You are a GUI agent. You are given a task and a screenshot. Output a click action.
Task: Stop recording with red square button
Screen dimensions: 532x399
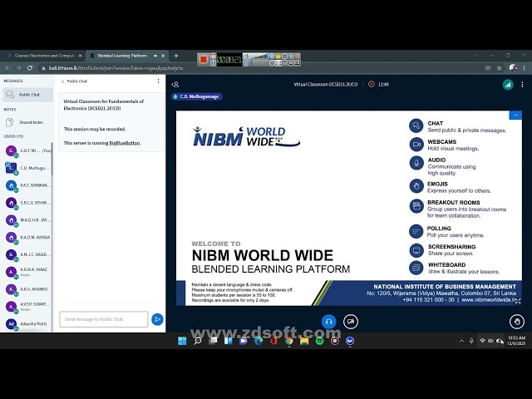pyautogui.click(x=203, y=59)
